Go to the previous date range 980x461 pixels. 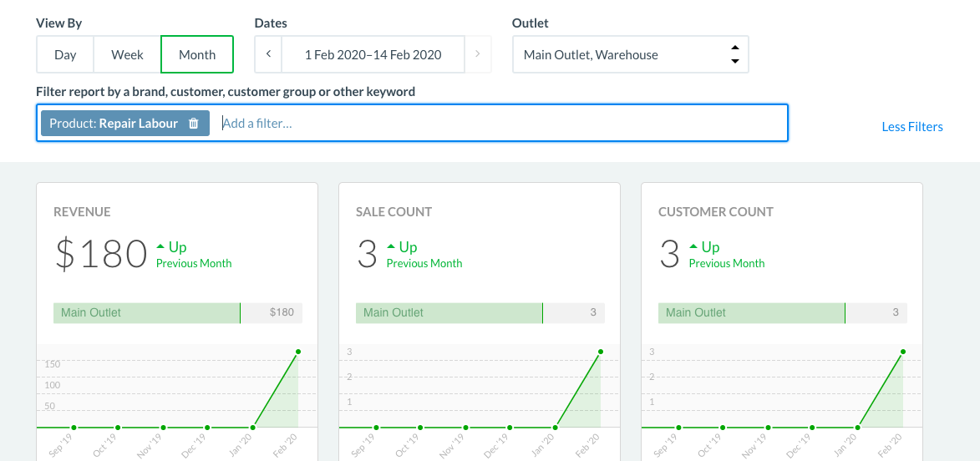[x=268, y=54]
